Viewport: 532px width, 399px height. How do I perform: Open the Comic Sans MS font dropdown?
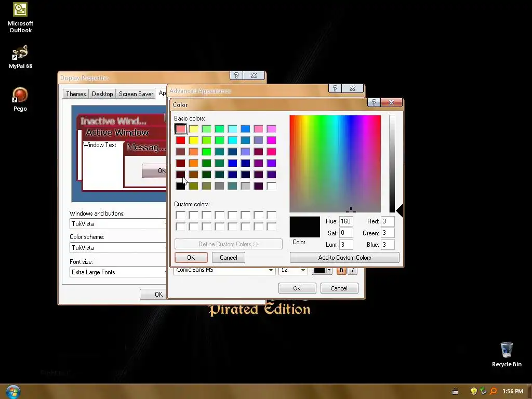pos(224,270)
